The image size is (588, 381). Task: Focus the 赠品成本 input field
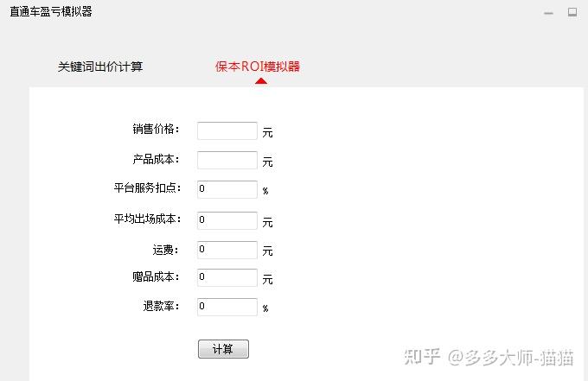pos(227,278)
